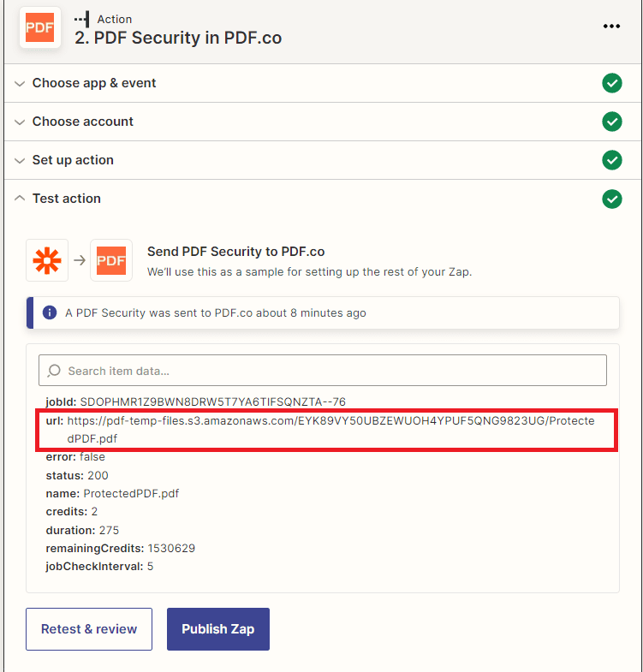
Task: Click the blue info icon in notification
Action: click(x=50, y=312)
